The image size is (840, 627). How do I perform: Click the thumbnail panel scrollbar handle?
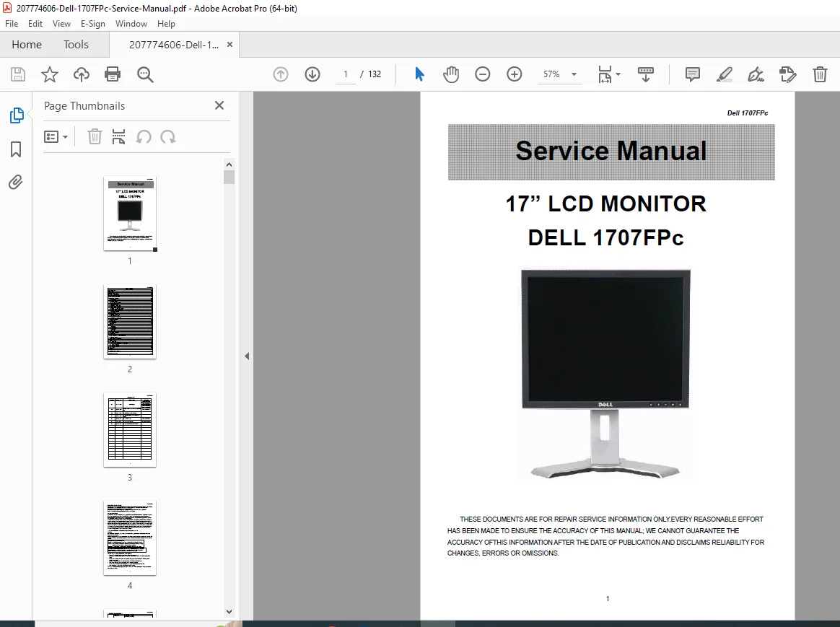[229, 177]
